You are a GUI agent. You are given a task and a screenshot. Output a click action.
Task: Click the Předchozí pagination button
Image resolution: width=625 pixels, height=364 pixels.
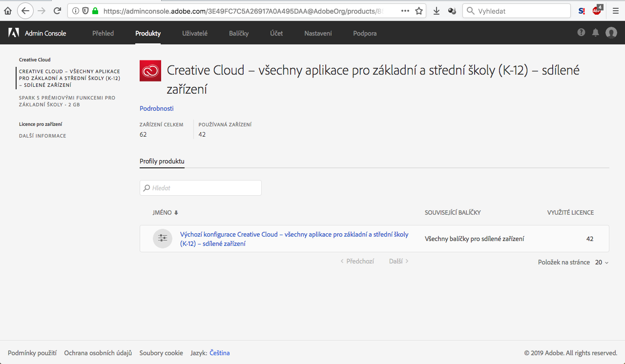357,261
